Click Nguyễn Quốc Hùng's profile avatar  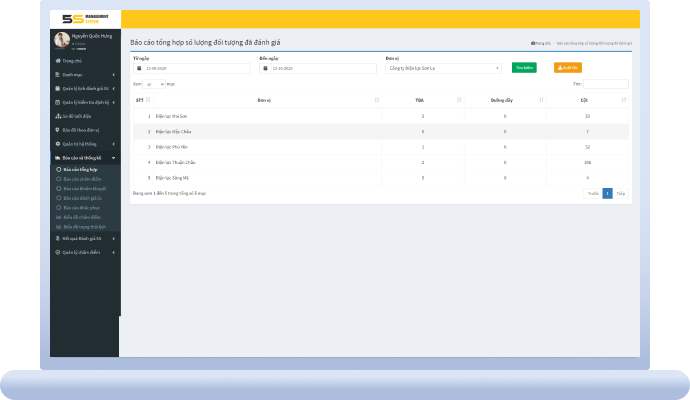coord(61,40)
